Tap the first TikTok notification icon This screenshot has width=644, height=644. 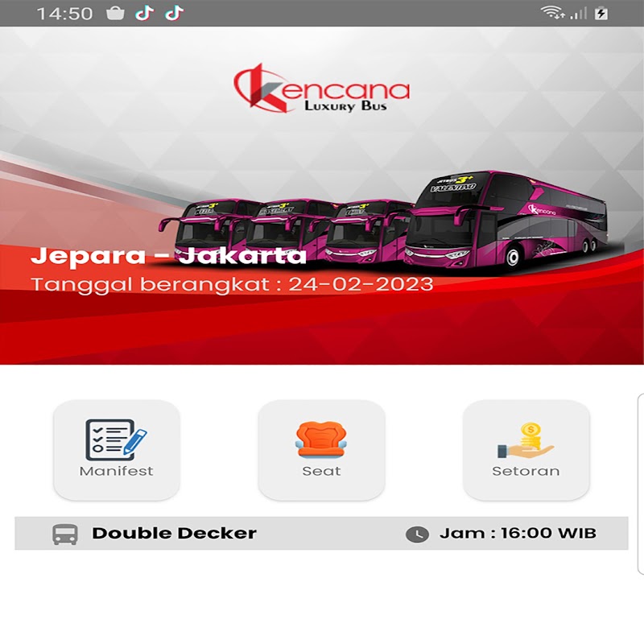point(145,14)
